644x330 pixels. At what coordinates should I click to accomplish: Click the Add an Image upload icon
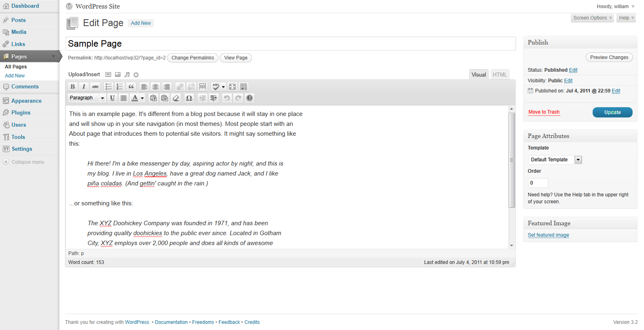pyautogui.click(x=108, y=75)
